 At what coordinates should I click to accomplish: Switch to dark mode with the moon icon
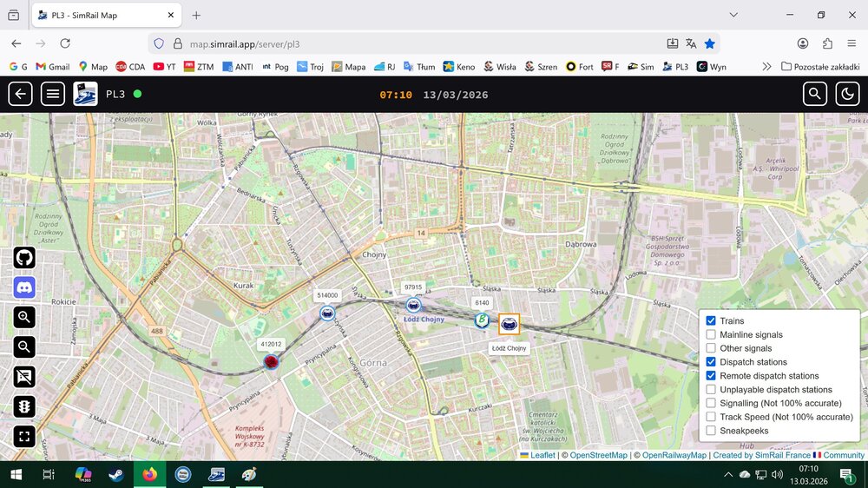click(847, 94)
